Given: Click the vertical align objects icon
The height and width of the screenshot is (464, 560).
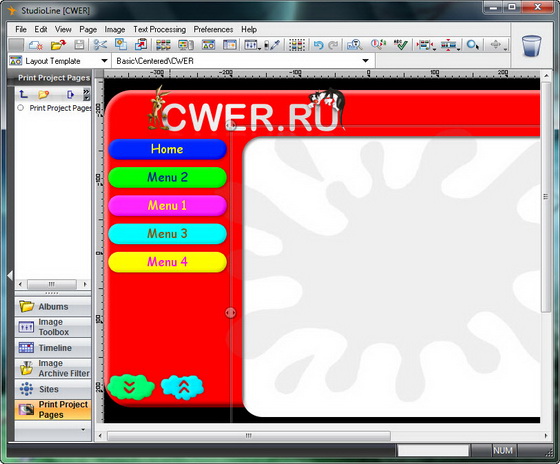Looking at the screenshot, I should [448, 45].
